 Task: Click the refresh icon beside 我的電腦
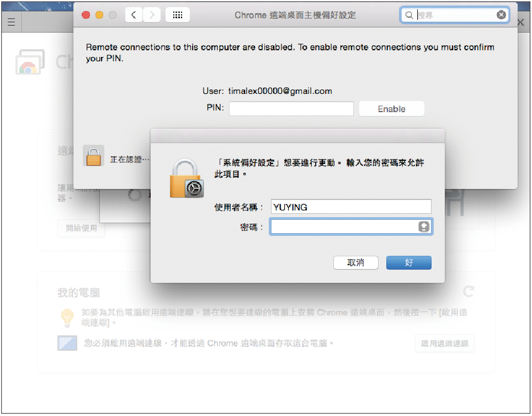click(469, 291)
